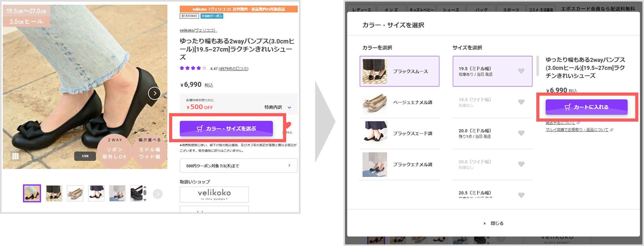This screenshot has width=644, height=246.
Task: Open the シューズ category tab
Action: click(x=451, y=9)
